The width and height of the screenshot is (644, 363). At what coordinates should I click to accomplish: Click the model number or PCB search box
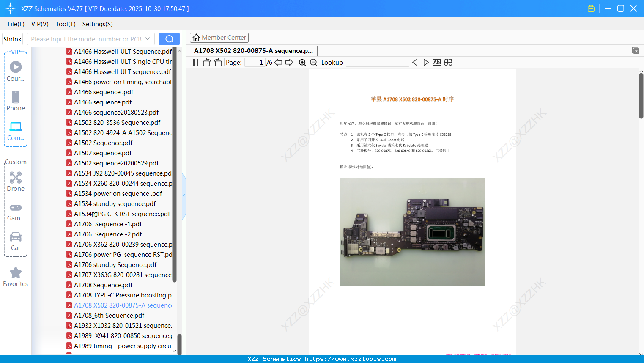coord(86,39)
